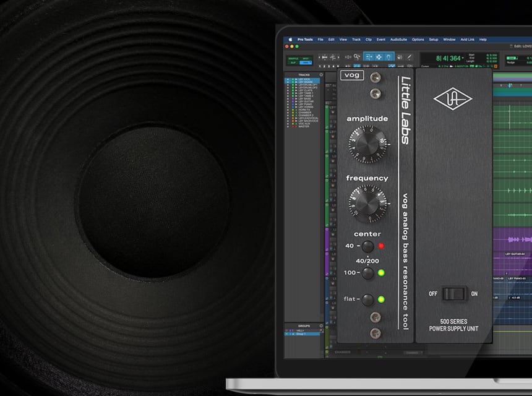Screen dimensions: 532x396
Task: Toggle the flat button on the VOG
Action: 368,299
